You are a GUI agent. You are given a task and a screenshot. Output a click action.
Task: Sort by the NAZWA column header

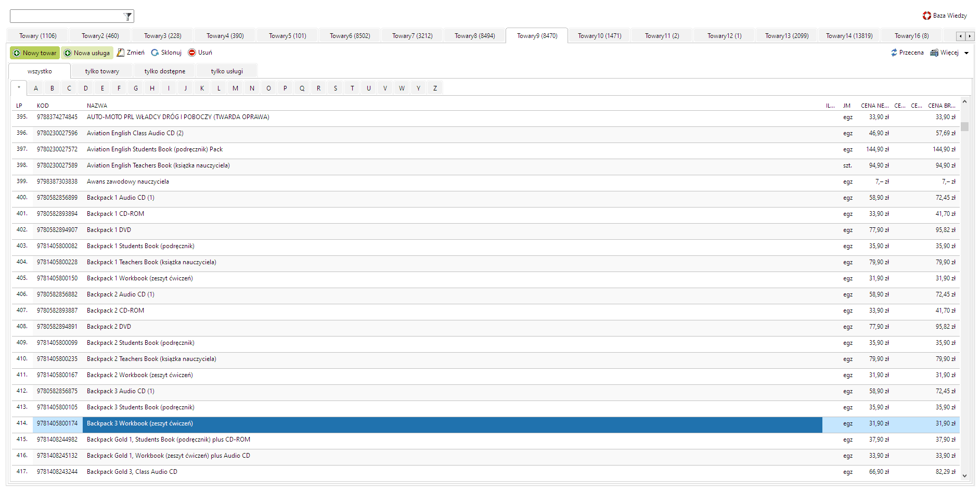tap(97, 106)
